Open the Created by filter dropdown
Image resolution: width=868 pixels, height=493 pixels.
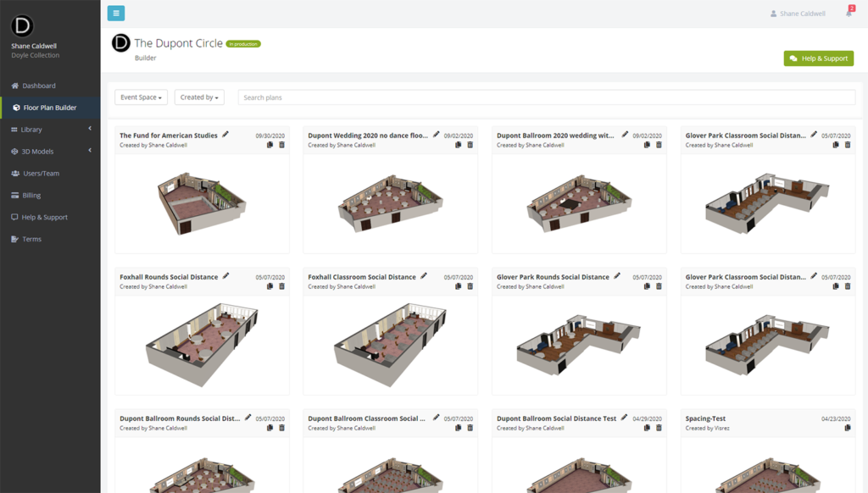pos(199,97)
